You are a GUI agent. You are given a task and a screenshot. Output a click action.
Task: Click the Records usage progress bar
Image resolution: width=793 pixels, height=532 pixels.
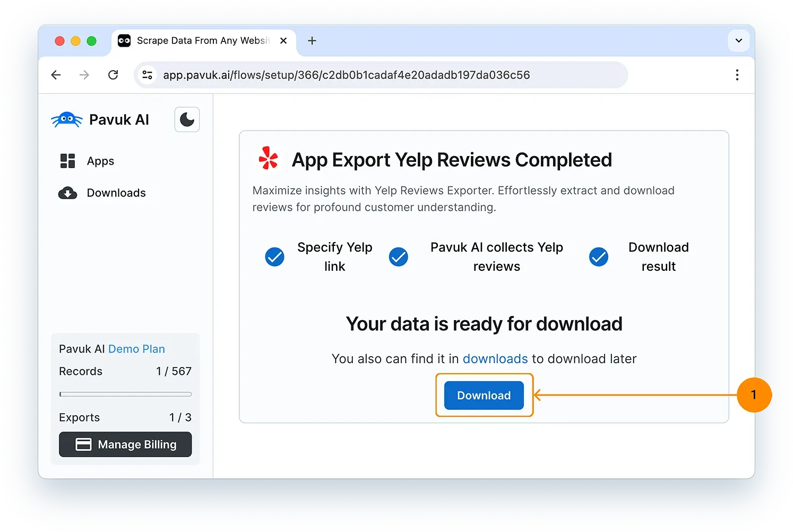[x=125, y=394]
